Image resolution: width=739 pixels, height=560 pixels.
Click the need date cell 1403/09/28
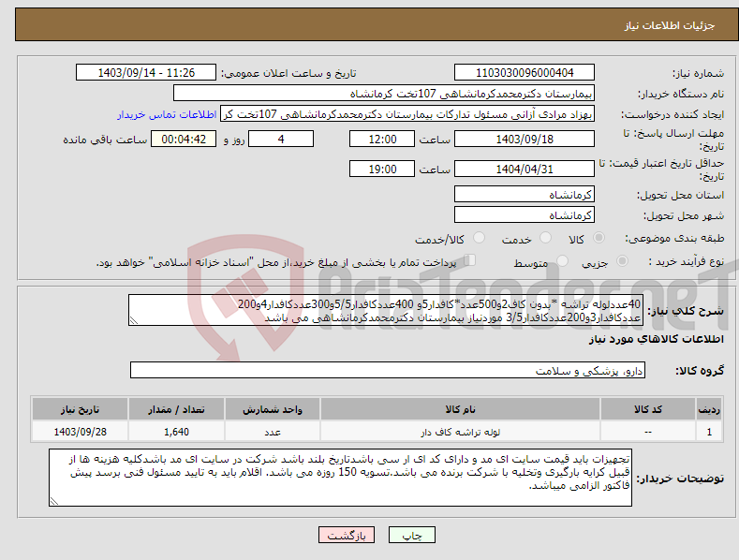(81, 432)
